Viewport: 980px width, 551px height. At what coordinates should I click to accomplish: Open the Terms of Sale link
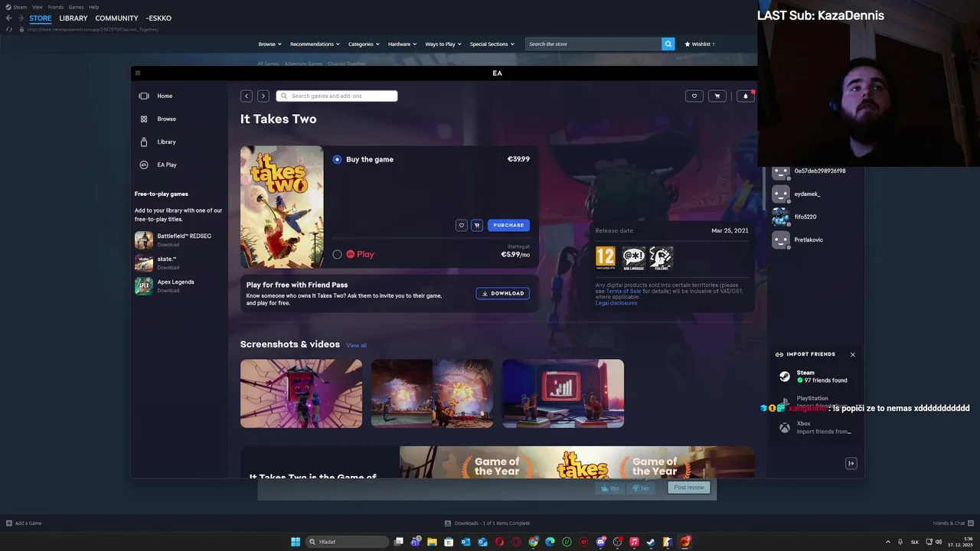pyautogui.click(x=623, y=291)
